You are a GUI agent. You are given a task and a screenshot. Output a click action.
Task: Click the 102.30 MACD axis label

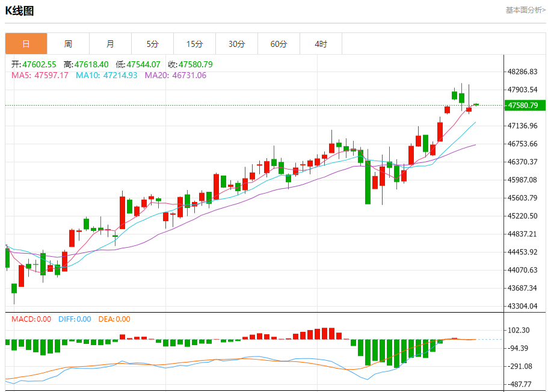519,330
